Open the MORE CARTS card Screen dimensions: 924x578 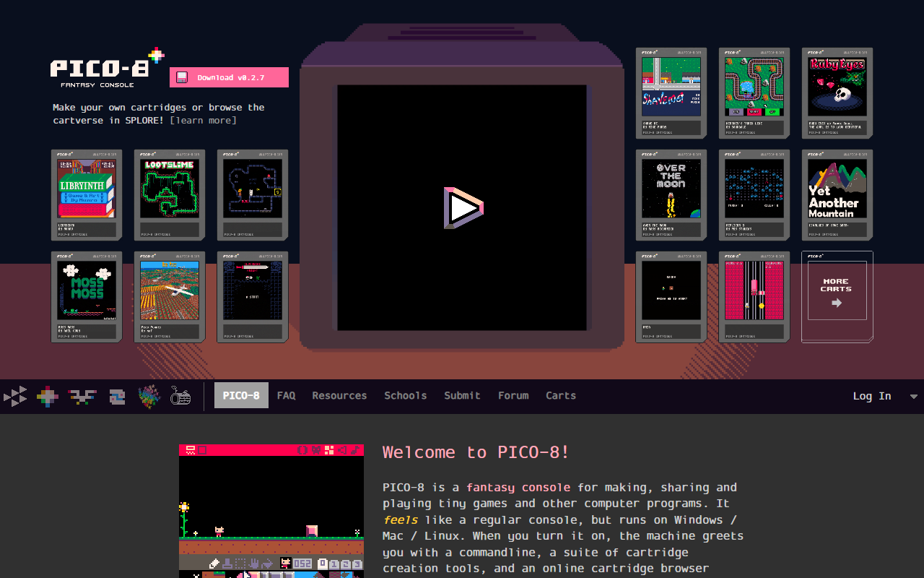point(837,297)
